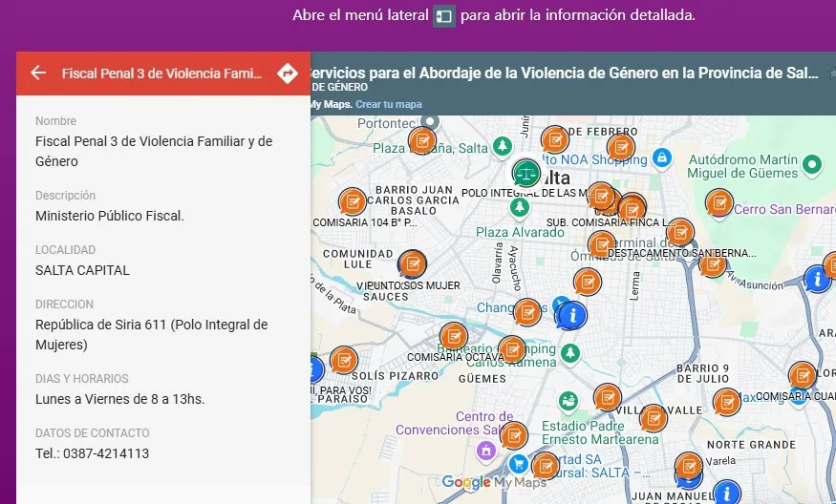Select orange marker above SOLÍS PIZARRO label

pos(343,360)
